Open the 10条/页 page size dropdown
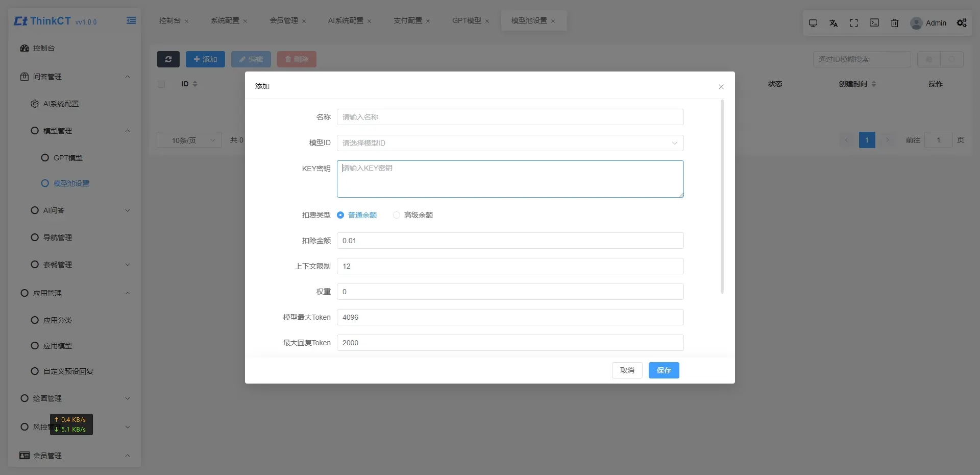The height and width of the screenshot is (475, 980). [x=189, y=140]
